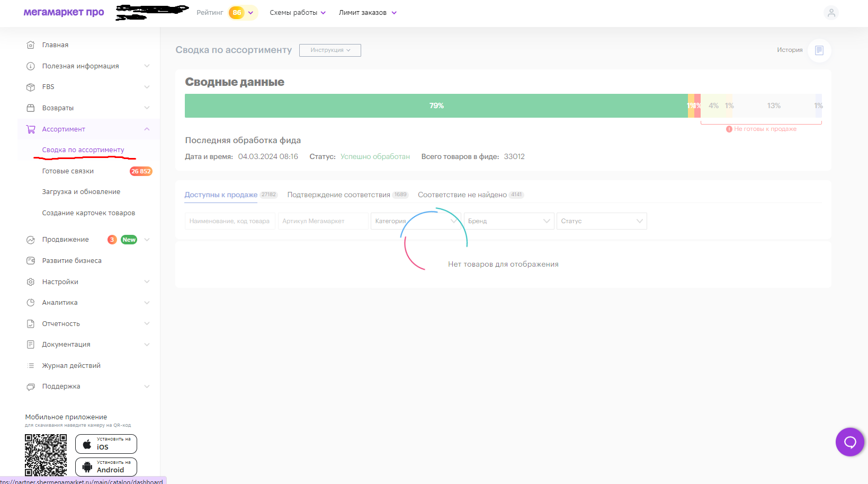
Task: Click the Наименование, код товара search field
Action: click(x=230, y=221)
